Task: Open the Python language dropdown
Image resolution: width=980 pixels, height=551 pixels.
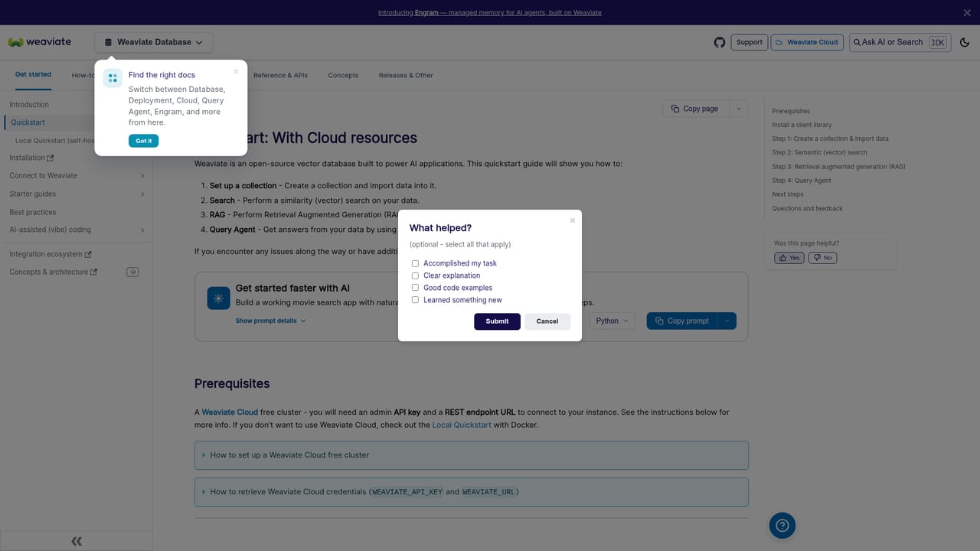Action: [612, 321]
